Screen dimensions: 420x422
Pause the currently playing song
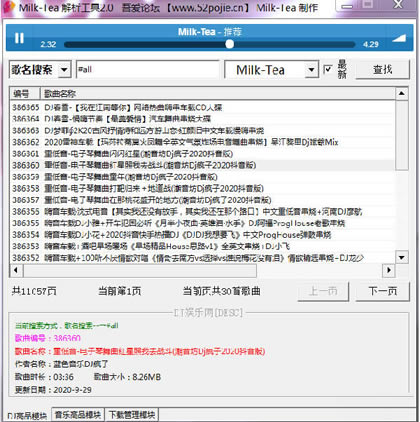(x=19, y=38)
